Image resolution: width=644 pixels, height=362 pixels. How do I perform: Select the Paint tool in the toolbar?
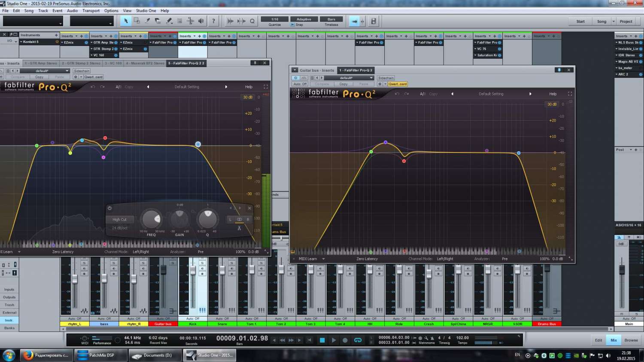[x=169, y=21]
